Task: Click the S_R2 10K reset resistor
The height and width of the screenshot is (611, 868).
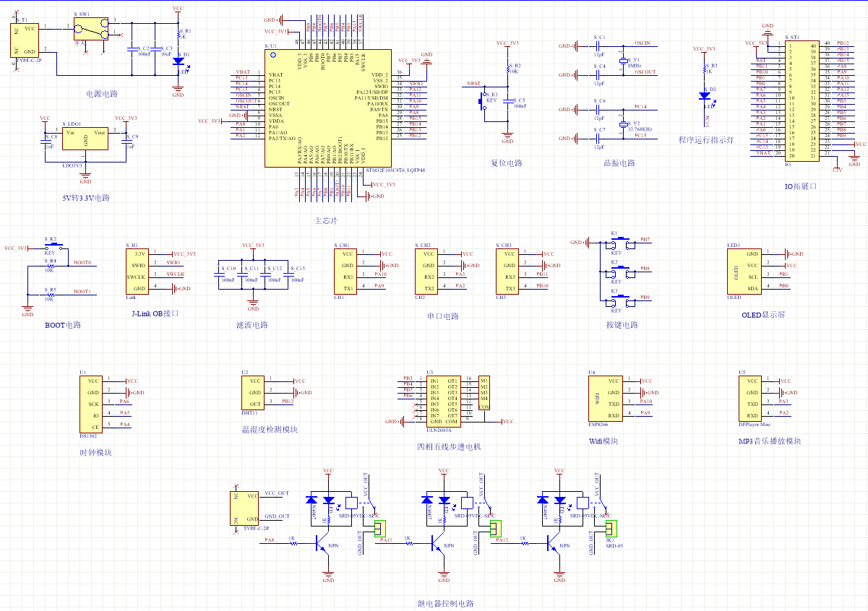Action: pos(507,69)
